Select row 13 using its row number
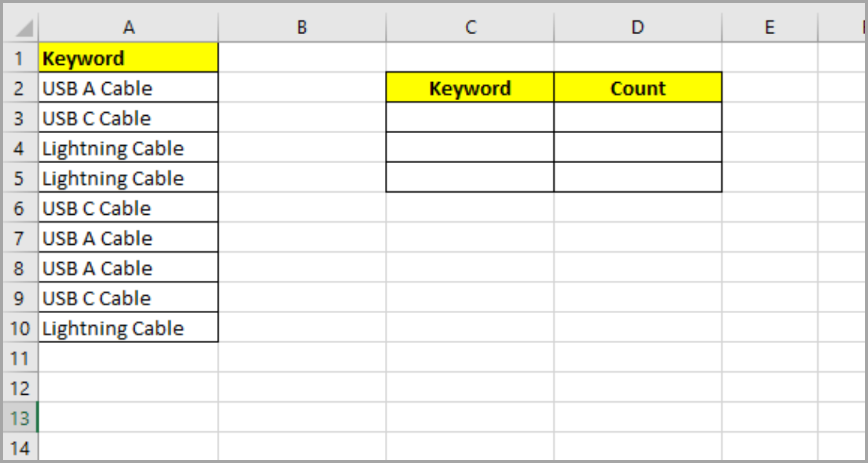 click(x=20, y=418)
